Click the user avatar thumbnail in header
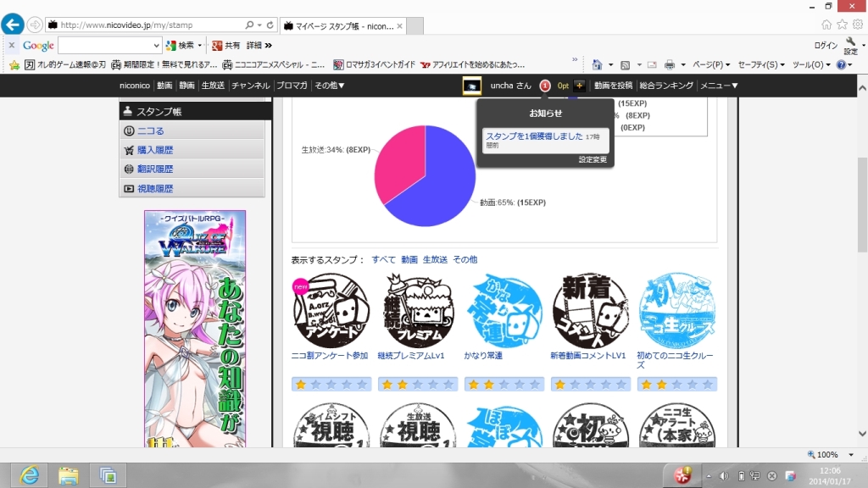This screenshot has width=868, height=488. click(x=471, y=86)
